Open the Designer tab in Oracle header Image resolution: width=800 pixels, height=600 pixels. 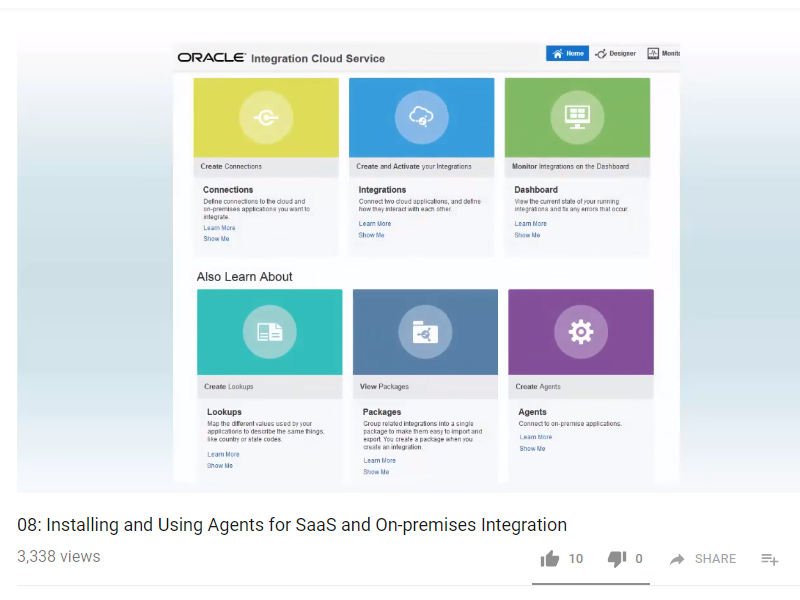(615, 53)
